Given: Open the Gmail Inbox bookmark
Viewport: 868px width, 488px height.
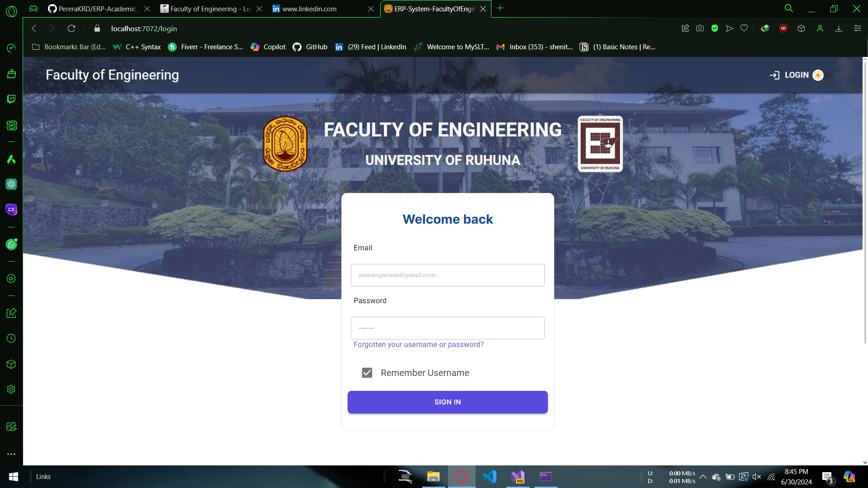Looking at the screenshot, I should (534, 47).
